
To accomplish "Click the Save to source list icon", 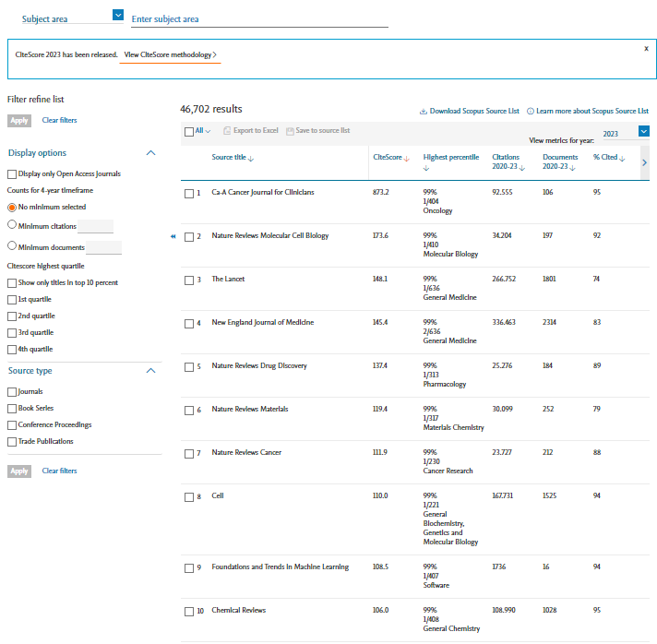I will [x=290, y=131].
